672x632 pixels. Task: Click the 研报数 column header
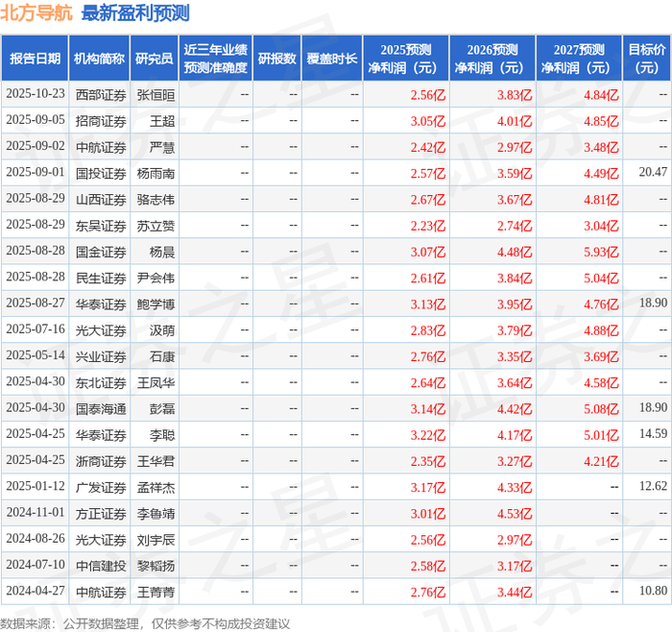277,59
